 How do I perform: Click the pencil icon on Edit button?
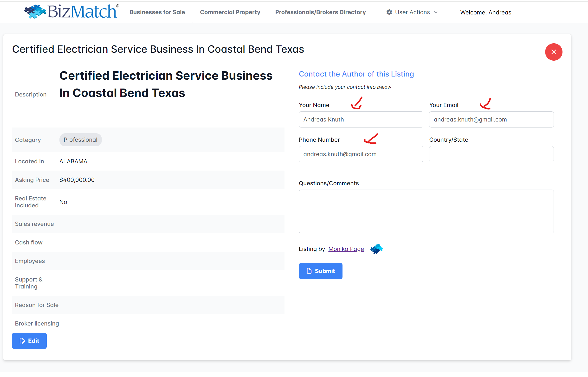22,341
